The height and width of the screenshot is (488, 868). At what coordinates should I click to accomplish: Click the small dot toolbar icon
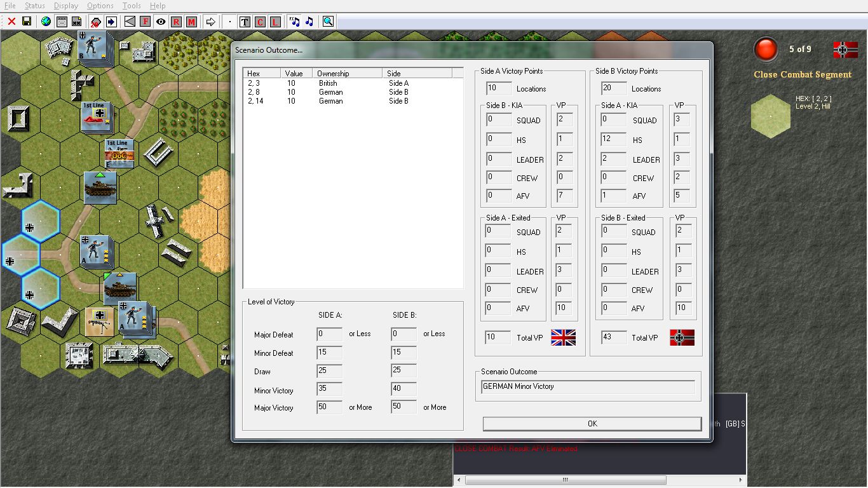coord(229,22)
